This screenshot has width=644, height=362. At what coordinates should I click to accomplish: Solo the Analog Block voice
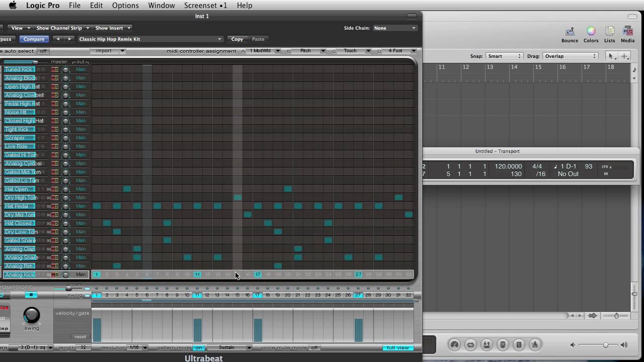coord(56,78)
